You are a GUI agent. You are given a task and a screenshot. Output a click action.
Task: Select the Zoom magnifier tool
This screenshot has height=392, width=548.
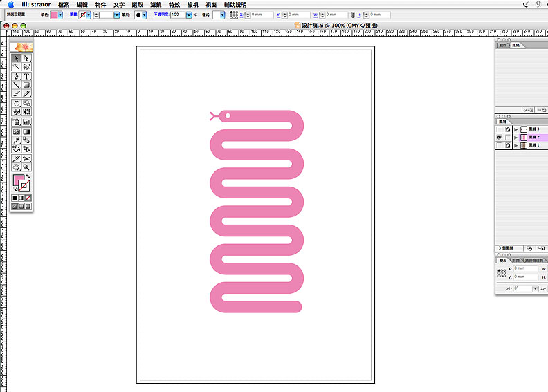tap(26, 167)
